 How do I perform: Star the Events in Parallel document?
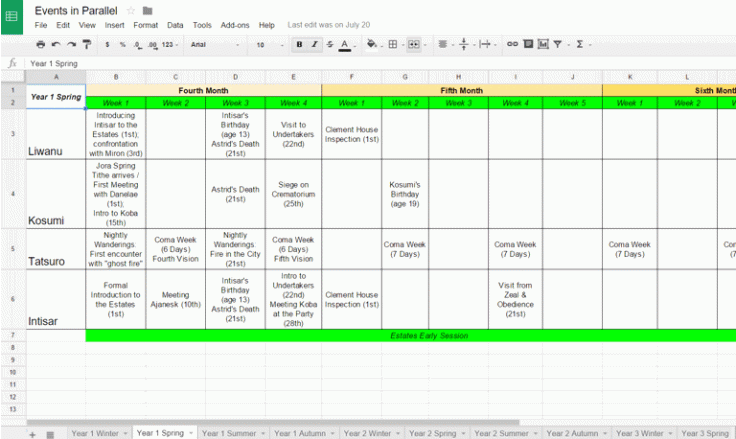pyautogui.click(x=131, y=10)
